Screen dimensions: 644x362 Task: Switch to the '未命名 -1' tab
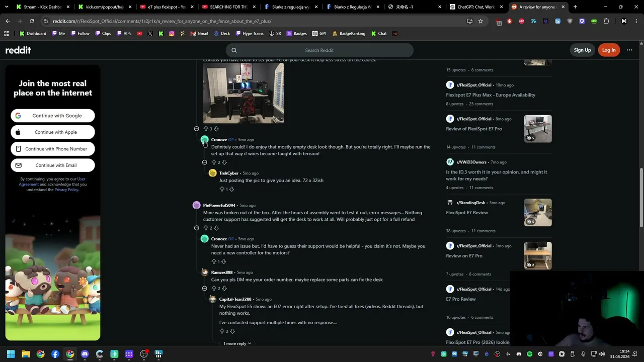(415, 7)
